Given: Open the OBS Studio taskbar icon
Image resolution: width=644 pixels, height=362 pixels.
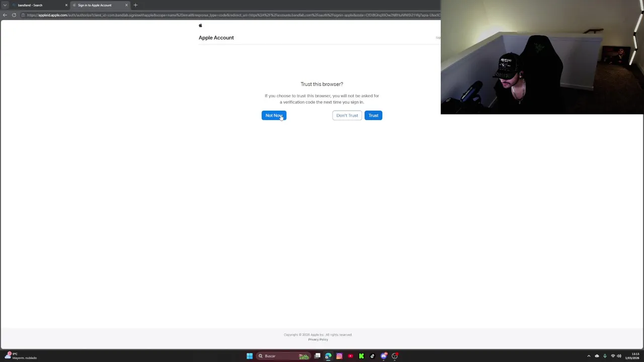Looking at the screenshot, I should click(395, 356).
